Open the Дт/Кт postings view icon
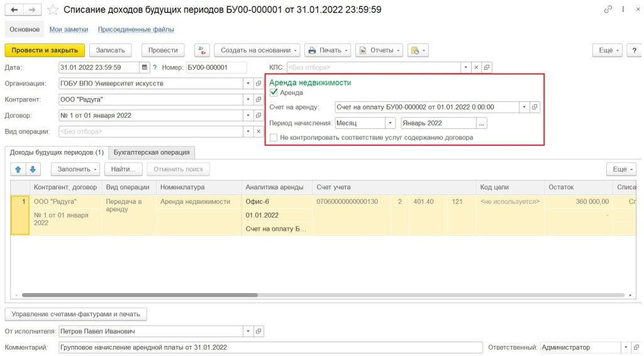This screenshot has height=356, width=644. pos(202,50)
